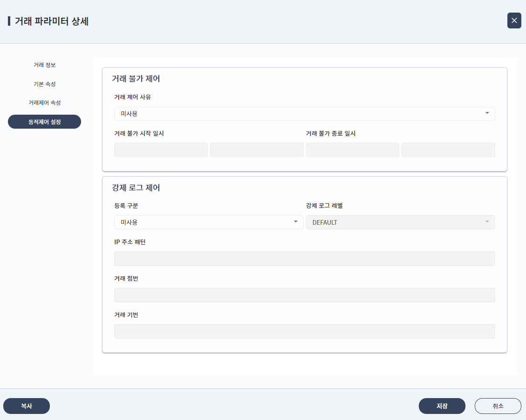
Task: Expand the 등록 구분 dropdown
Action: tap(208, 222)
